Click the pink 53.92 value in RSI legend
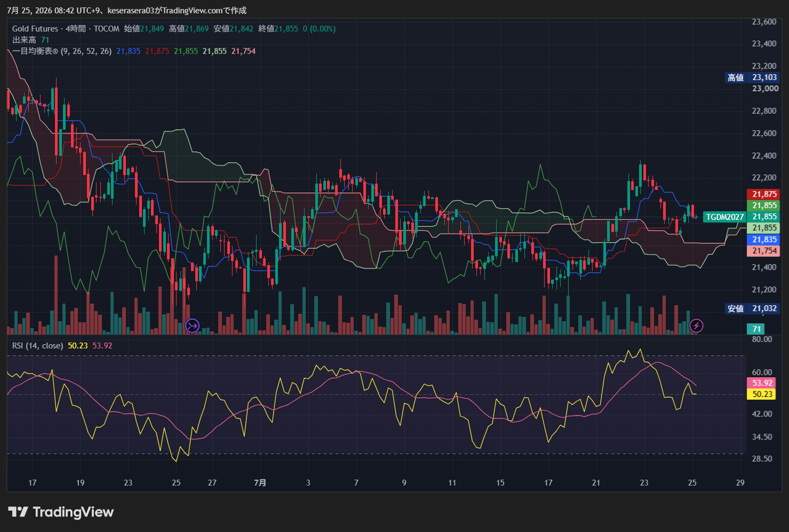This screenshot has height=532, width=789. [x=102, y=346]
